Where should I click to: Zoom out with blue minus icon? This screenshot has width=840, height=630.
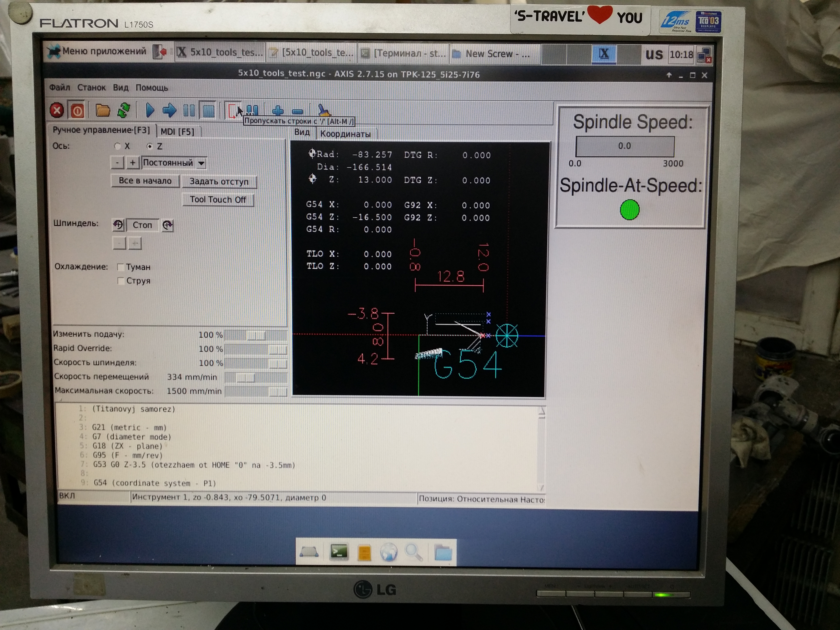tap(297, 111)
